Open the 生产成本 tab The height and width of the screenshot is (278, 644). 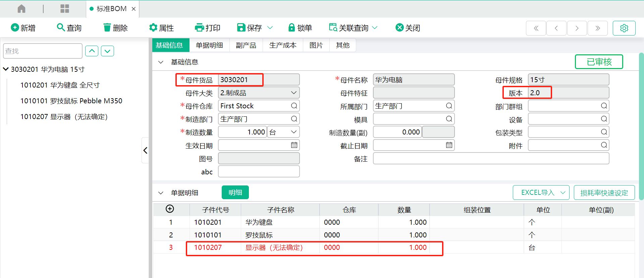point(283,45)
